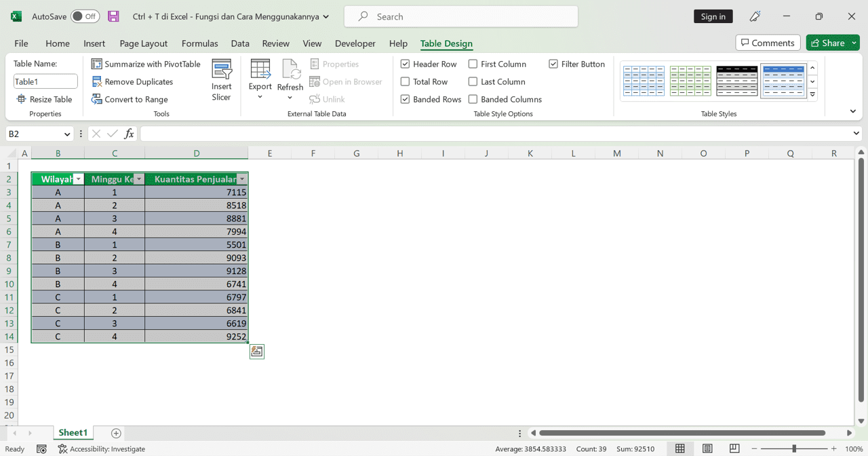Viewport: 868px width, 456px height.
Task: Switch to Page Break Preview
Action: [x=734, y=449]
